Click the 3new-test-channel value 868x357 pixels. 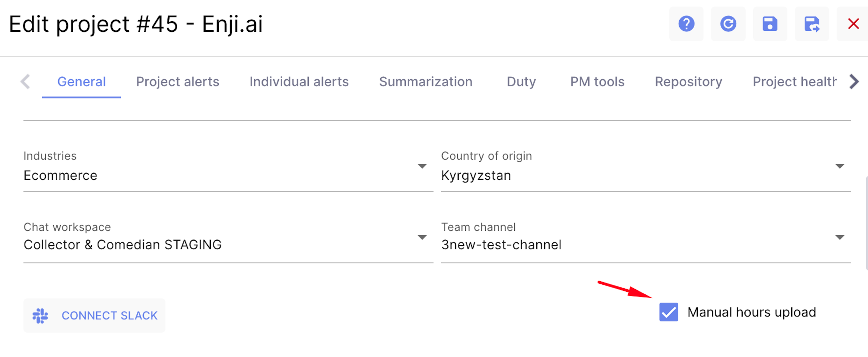click(x=501, y=245)
